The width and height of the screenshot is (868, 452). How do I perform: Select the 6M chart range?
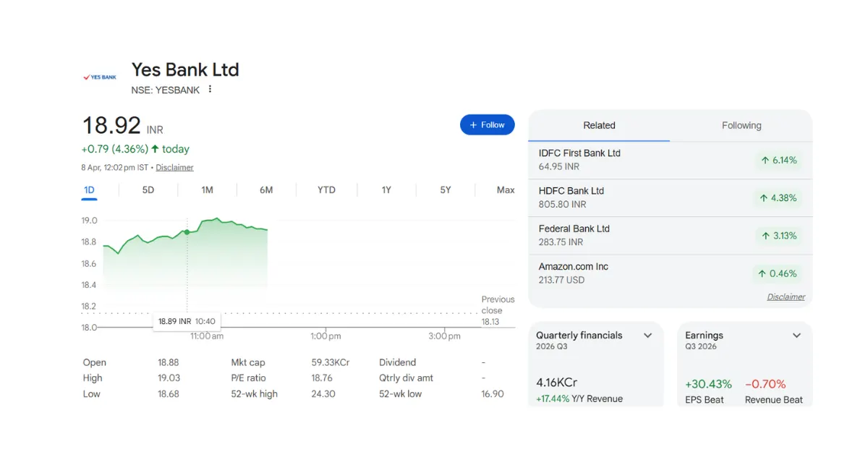pyautogui.click(x=266, y=190)
